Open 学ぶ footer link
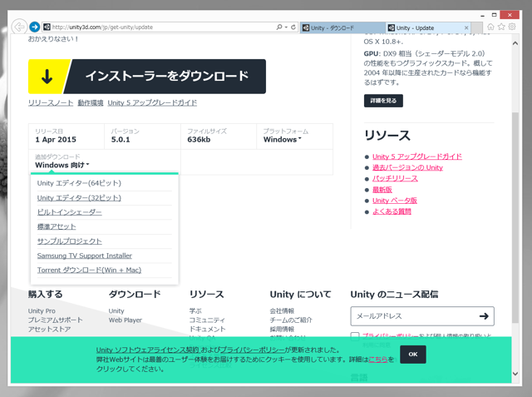The height and width of the screenshot is (397, 532). [x=195, y=311]
